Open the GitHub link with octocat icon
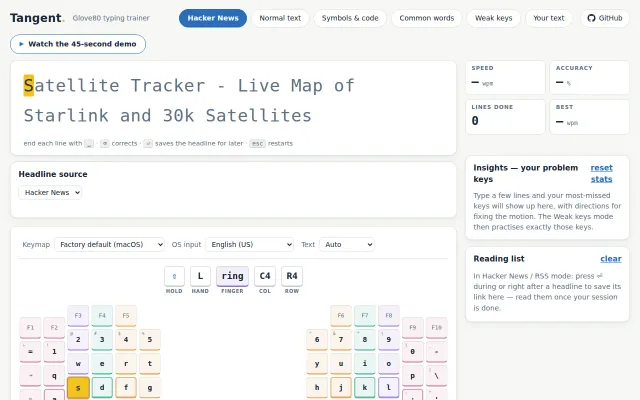Screen dimensions: 640x400 point(604,18)
